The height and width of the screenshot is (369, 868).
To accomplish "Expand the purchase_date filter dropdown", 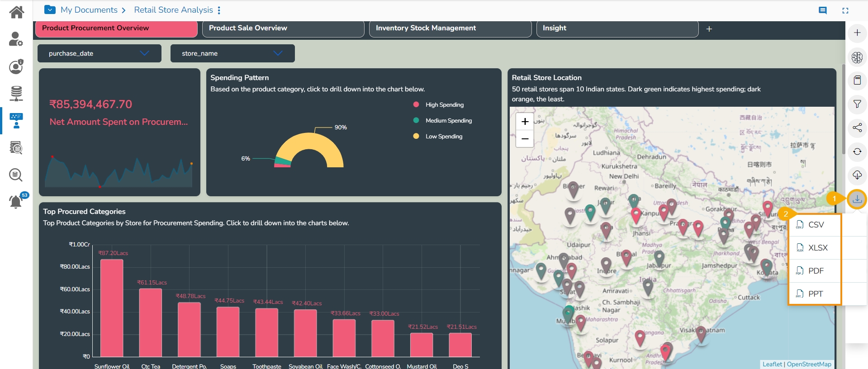I will click(x=99, y=53).
